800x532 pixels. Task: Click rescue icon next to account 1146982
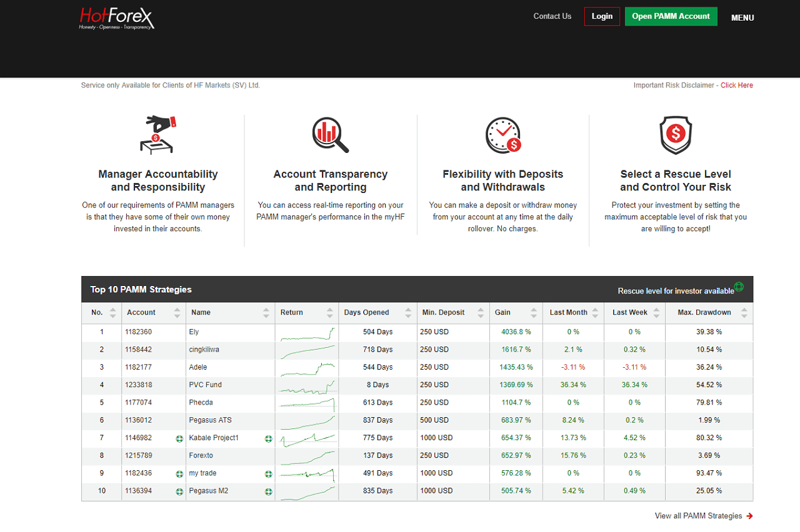179,439
